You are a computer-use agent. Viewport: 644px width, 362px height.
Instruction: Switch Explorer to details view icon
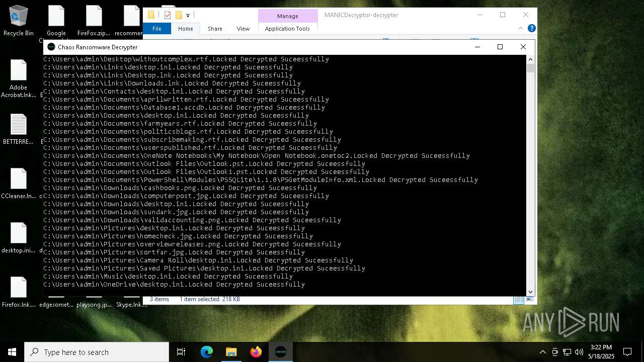518,299
